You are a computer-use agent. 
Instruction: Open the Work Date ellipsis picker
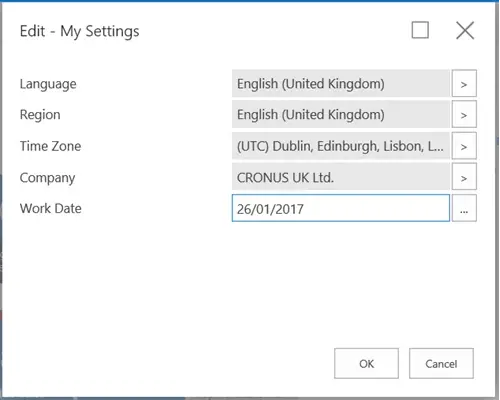coord(464,208)
